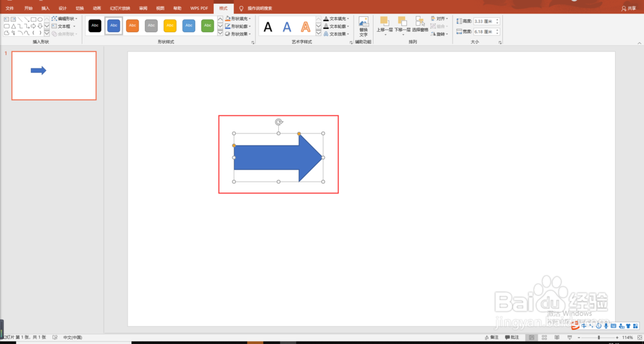Apply the orange outline WordArt style A
The width and height of the screenshot is (644, 344).
tap(305, 27)
